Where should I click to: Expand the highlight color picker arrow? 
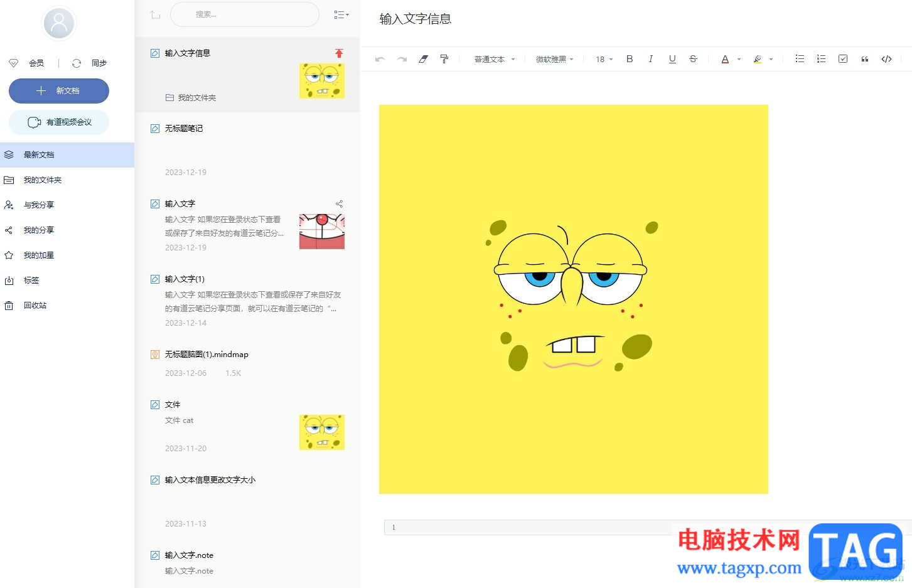click(771, 60)
